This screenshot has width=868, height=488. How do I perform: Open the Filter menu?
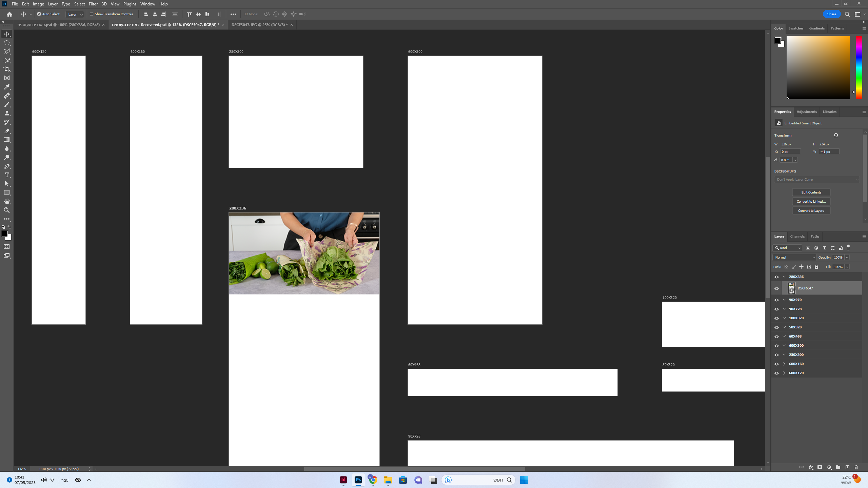pyautogui.click(x=93, y=4)
